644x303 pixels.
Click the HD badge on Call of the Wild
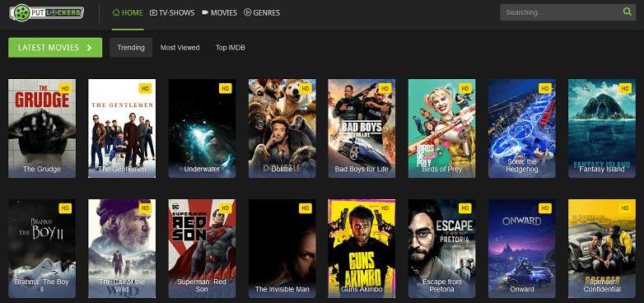tap(145, 208)
